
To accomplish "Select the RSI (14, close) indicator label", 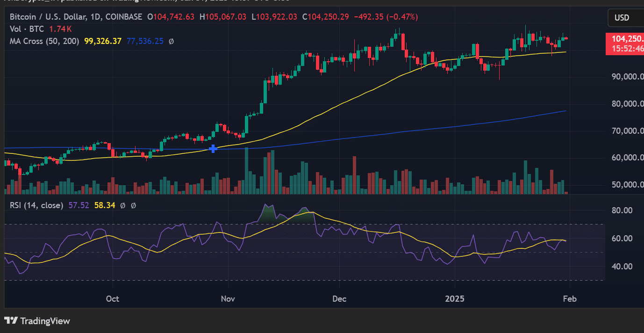I will 36,205.
